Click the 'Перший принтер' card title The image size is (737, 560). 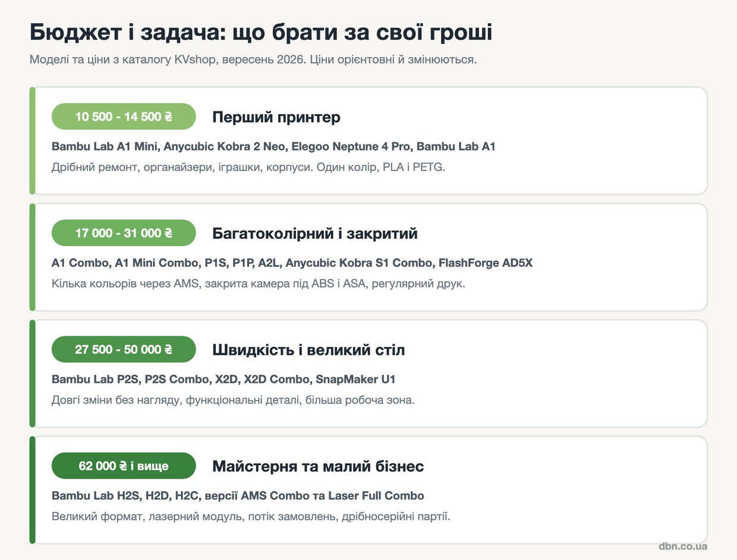coord(276,117)
